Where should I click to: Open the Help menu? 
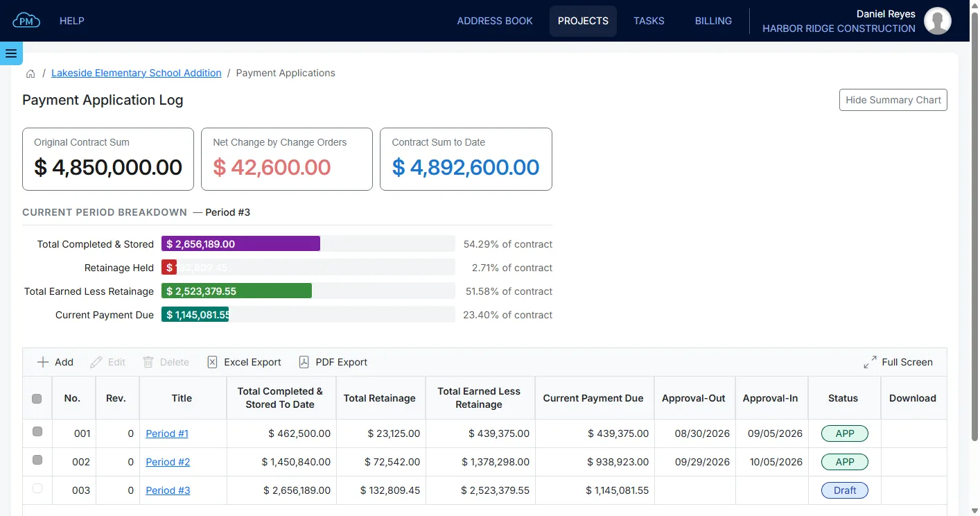point(72,21)
